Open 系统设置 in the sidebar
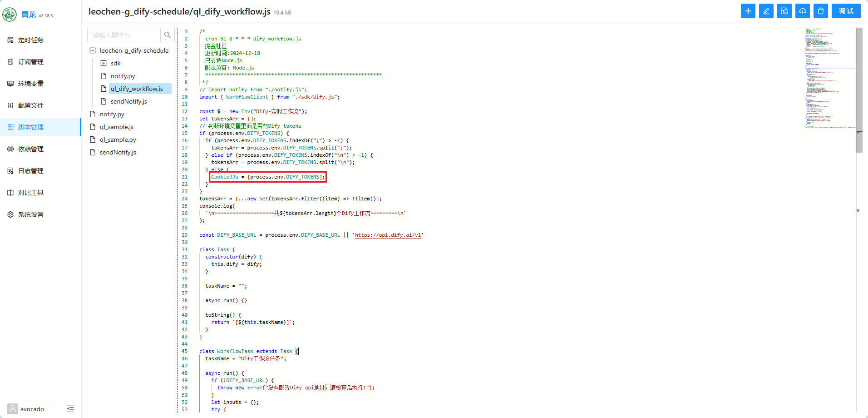The image size is (868, 418). click(x=31, y=214)
